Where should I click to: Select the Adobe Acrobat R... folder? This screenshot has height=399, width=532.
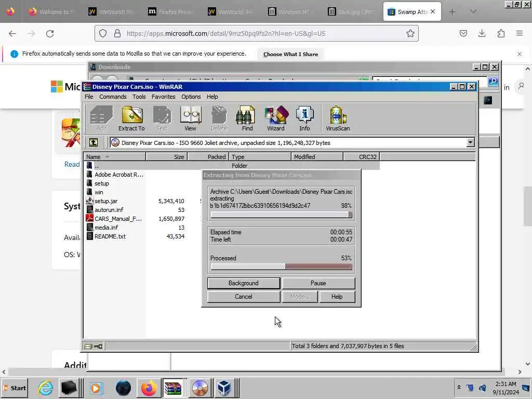(119, 175)
